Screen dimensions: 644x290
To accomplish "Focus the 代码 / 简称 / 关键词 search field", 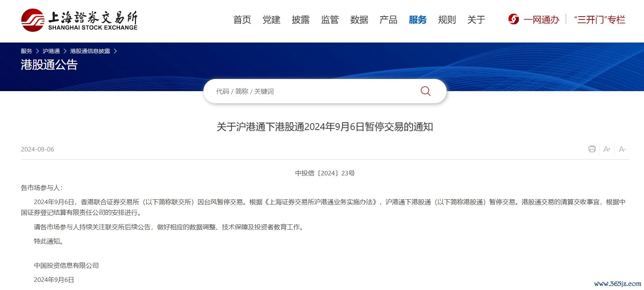I will pos(312,92).
